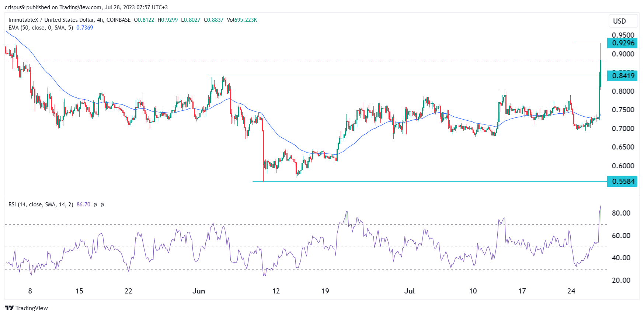Image resolution: width=644 pixels, height=316 pixels.
Task: Click the 60.00 RSI axis label
Action: pyautogui.click(x=621, y=236)
